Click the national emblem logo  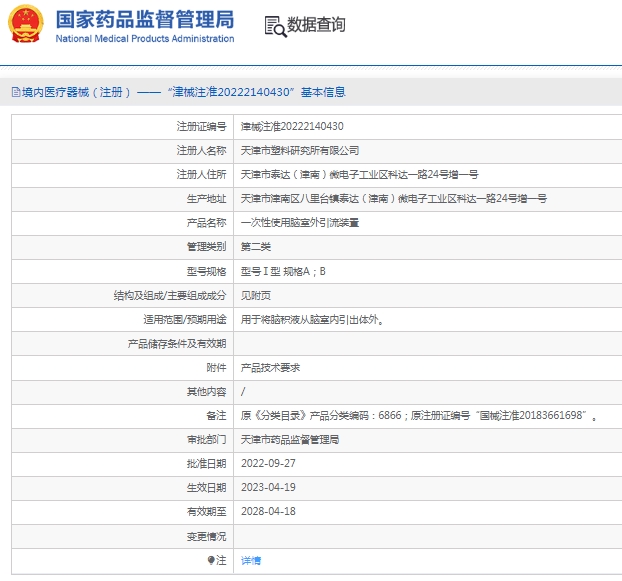pos(25,23)
